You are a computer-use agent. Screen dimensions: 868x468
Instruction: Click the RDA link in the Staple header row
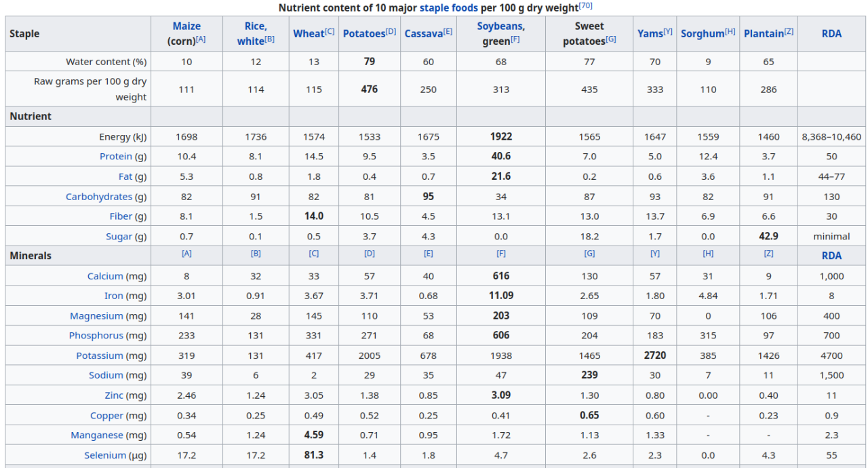[x=831, y=34]
